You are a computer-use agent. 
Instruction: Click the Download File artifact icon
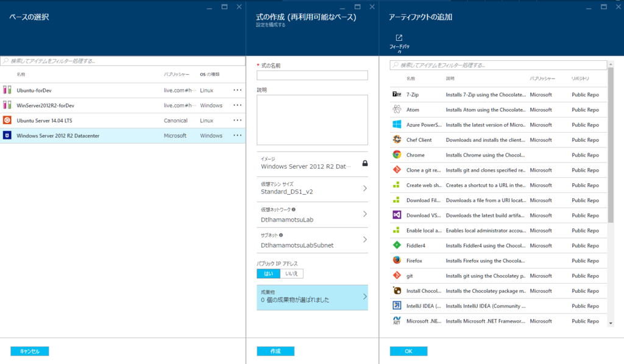396,200
